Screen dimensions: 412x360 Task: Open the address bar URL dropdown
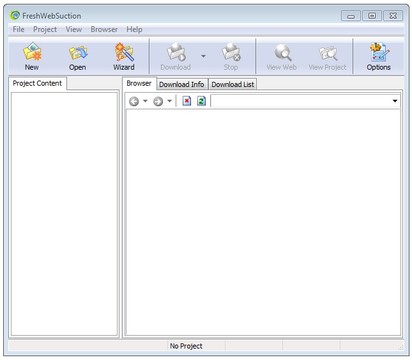pyautogui.click(x=395, y=101)
